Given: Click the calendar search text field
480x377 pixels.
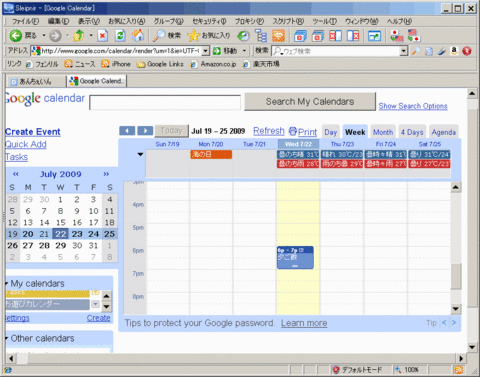Looking at the screenshot, I should click(165, 102).
